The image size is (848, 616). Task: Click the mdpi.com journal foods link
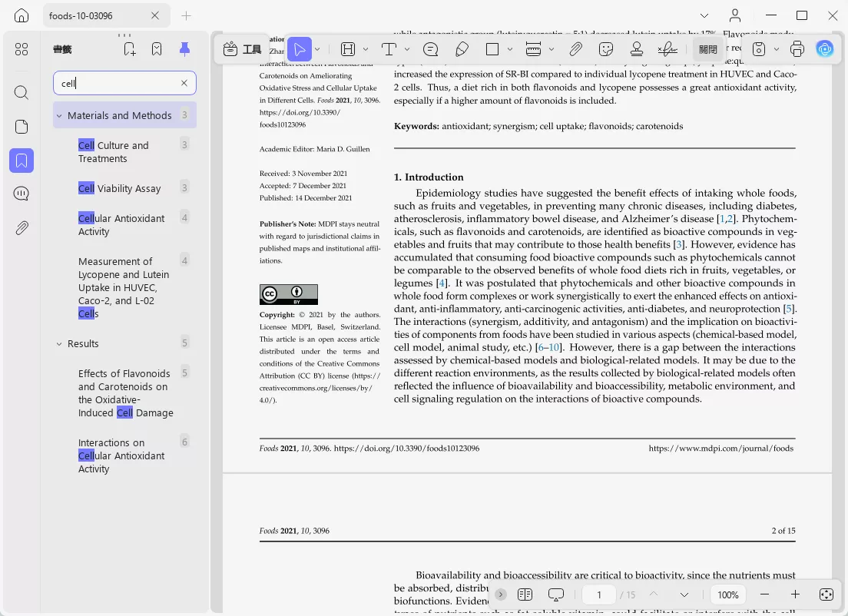[x=721, y=449]
